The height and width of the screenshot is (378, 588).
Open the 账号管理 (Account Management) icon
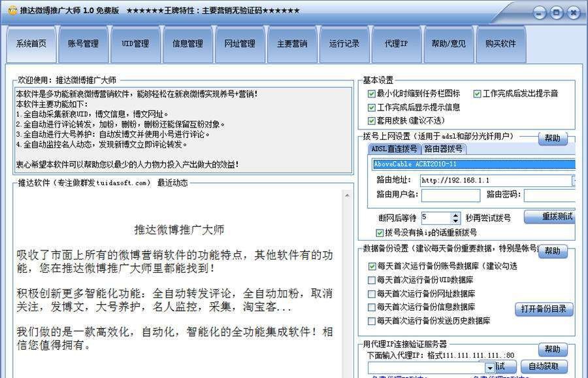(82, 44)
